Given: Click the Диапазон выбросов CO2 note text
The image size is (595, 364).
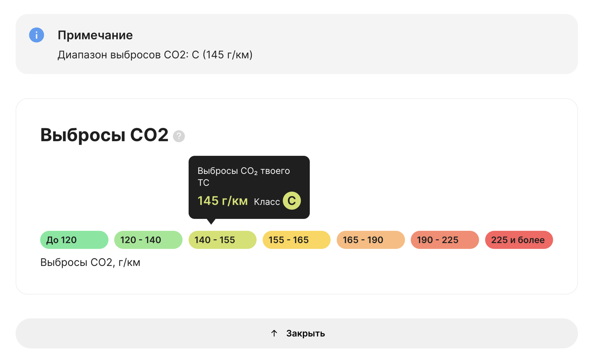Looking at the screenshot, I should coord(155,55).
